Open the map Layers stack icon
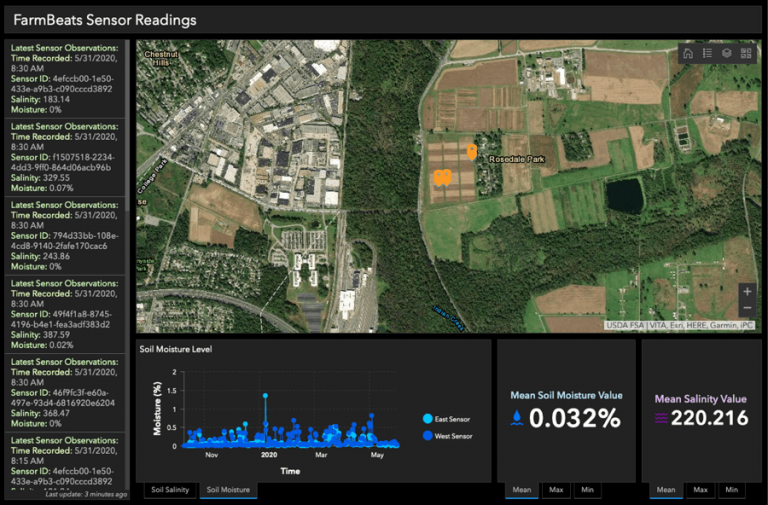Image resolution: width=768 pixels, height=505 pixels. pos(726,53)
